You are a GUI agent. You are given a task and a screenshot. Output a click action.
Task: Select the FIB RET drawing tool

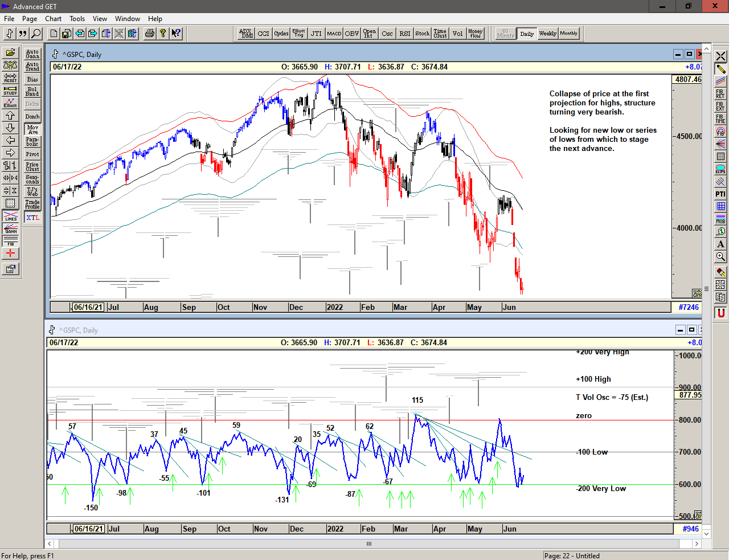(720, 94)
